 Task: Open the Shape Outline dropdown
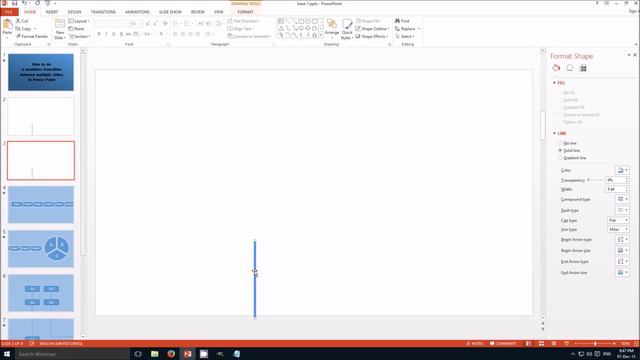coord(372,29)
